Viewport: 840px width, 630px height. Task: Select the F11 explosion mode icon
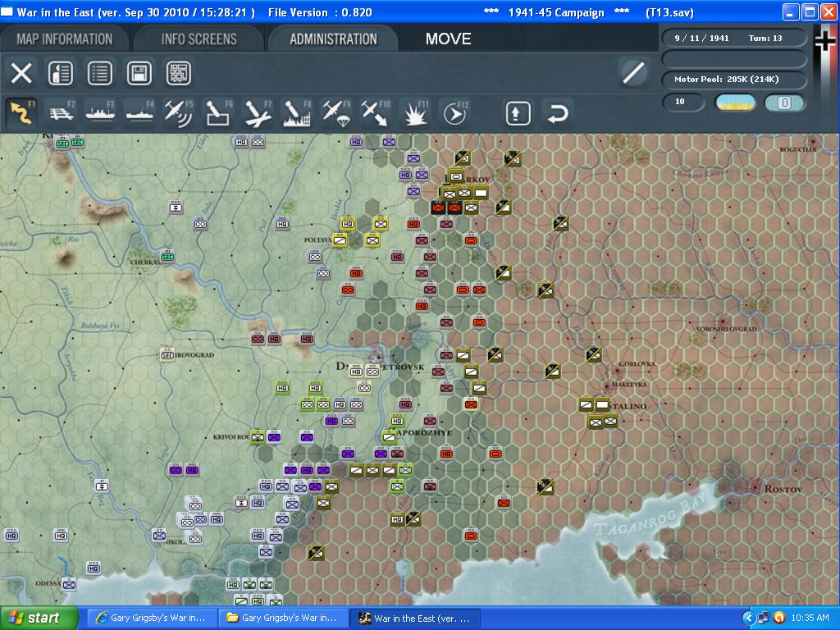415,113
